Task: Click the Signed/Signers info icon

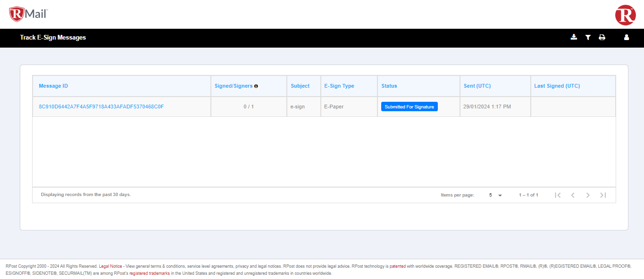Action: [256, 86]
